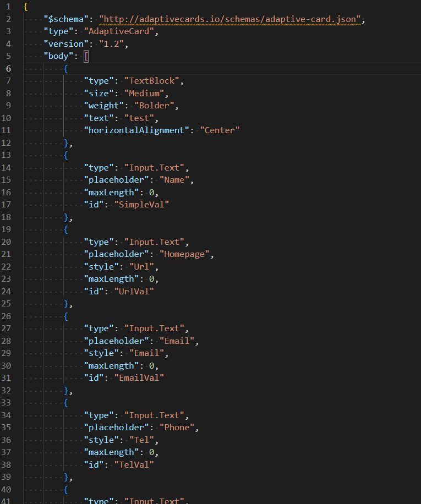Click the "TextBlock" type value
Viewport: 421px width, 504px height.
click(152, 81)
